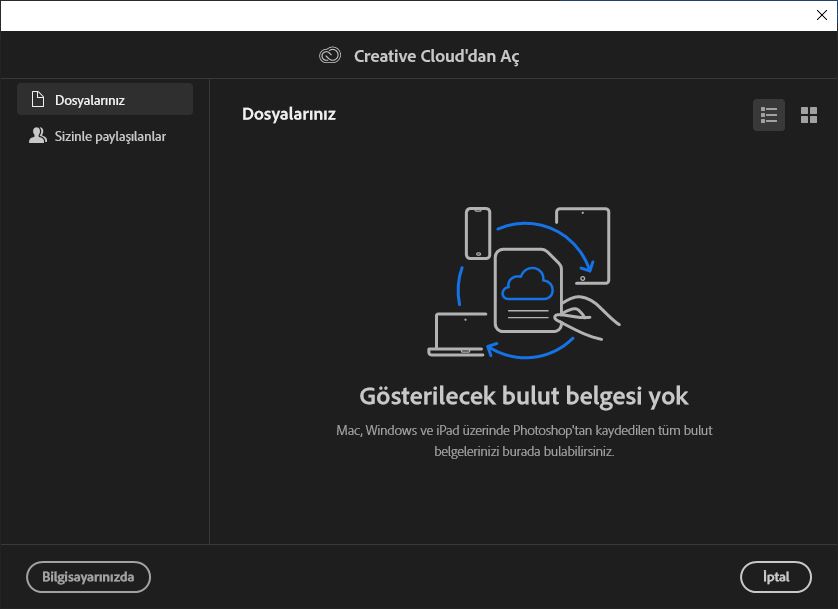
Task: Switch to list view icon
Action: pos(769,115)
